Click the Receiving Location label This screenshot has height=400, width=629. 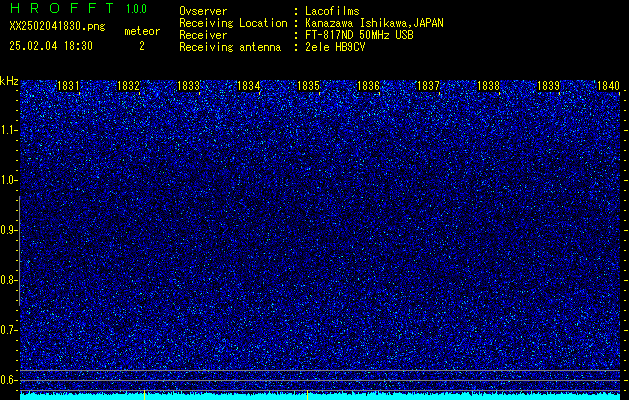pyautogui.click(x=233, y=23)
